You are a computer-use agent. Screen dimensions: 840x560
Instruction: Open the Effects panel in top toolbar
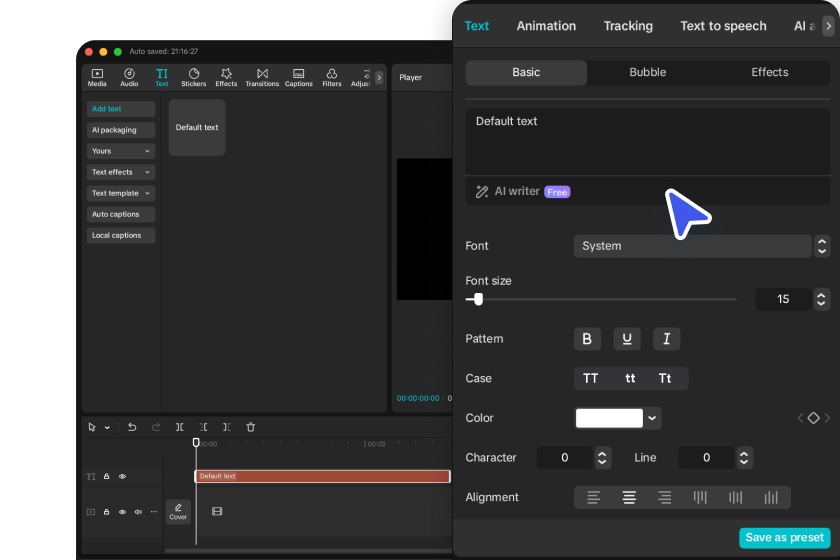226,77
